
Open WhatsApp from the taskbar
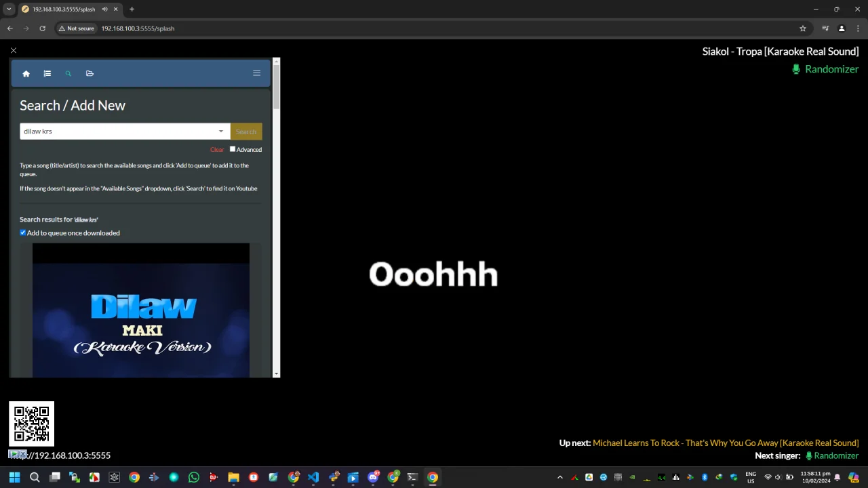[194, 477]
